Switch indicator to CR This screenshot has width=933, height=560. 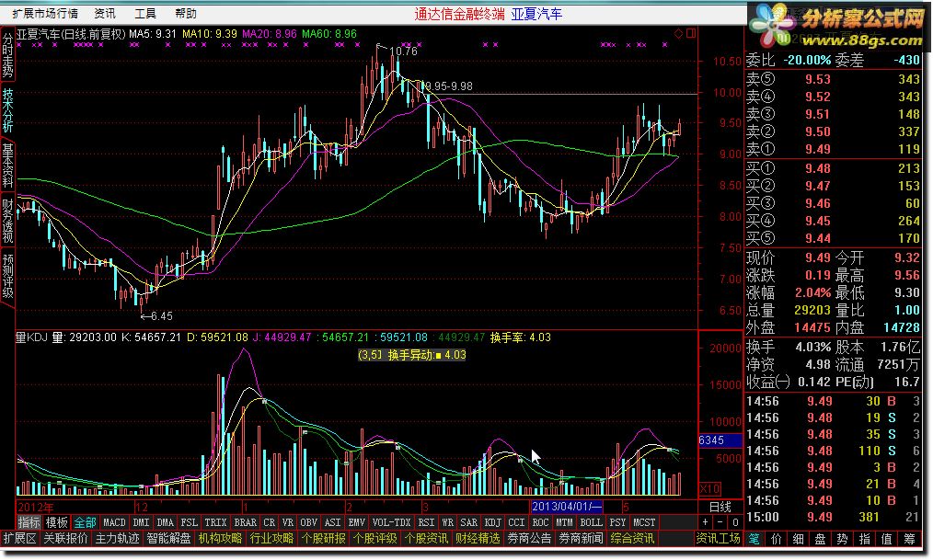coord(269,522)
